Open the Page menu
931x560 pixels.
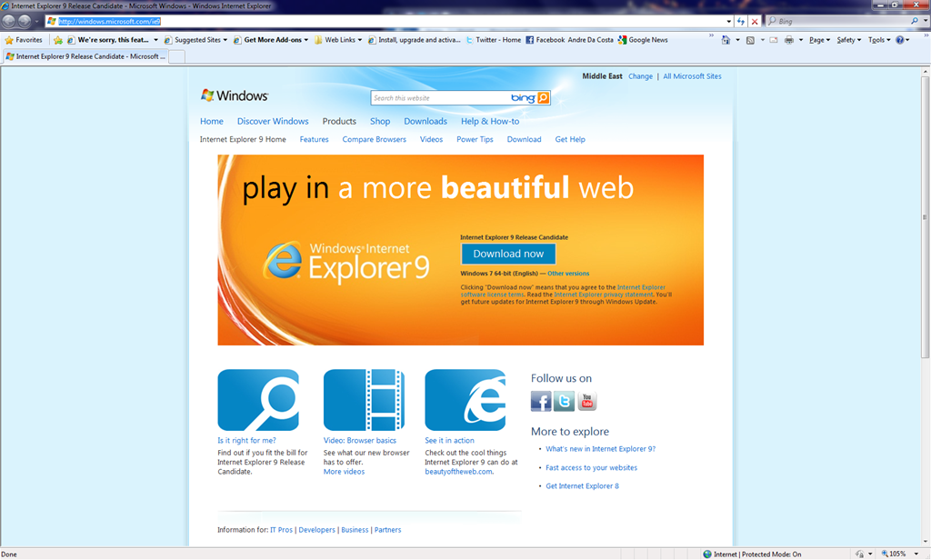click(x=819, y=40)
